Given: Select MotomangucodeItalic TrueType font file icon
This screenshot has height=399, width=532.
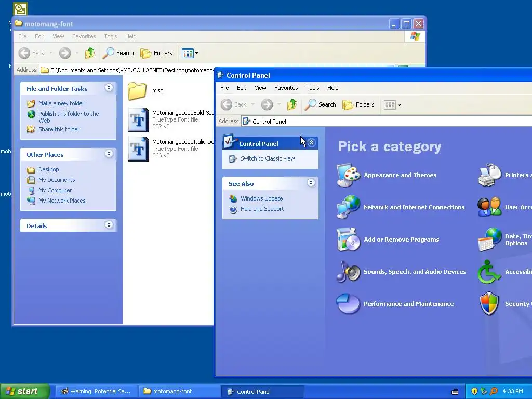Looking at the screenshot, I should tap(138, 149).
